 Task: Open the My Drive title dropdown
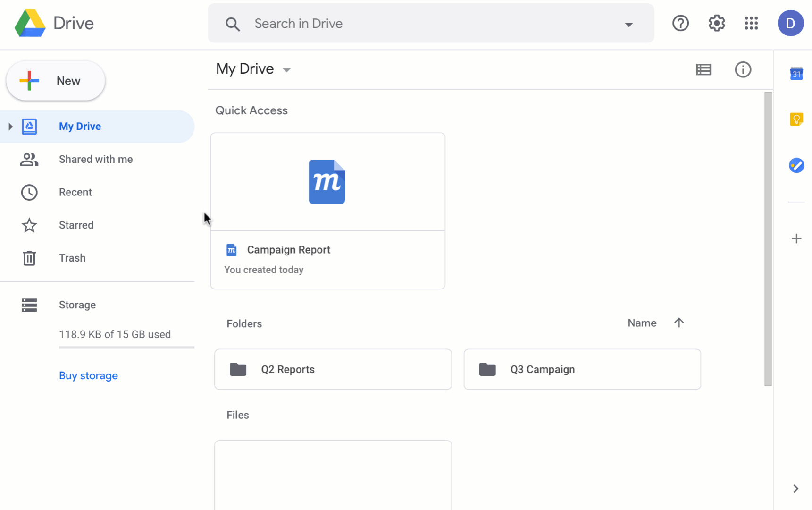click(287, 69)
